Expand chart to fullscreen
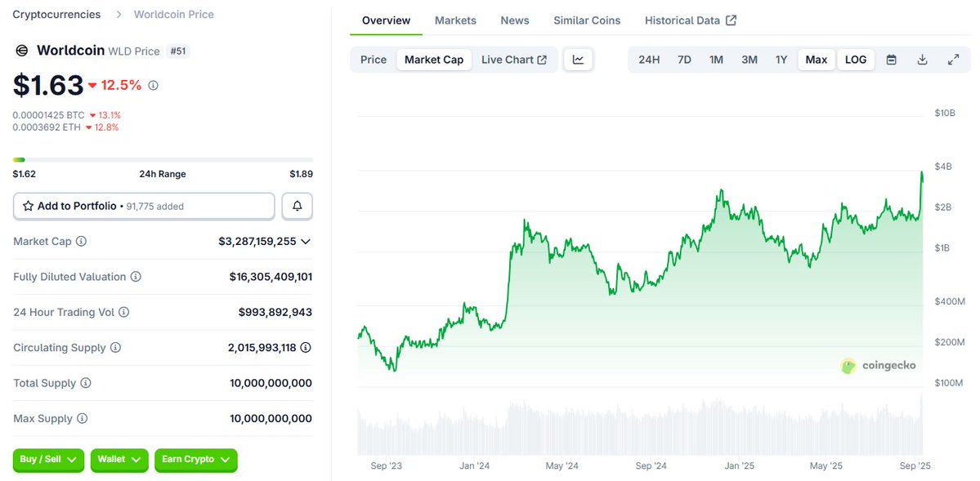This screenshot has height=481, width=980. pyautogui.click(x=953, y=60)
